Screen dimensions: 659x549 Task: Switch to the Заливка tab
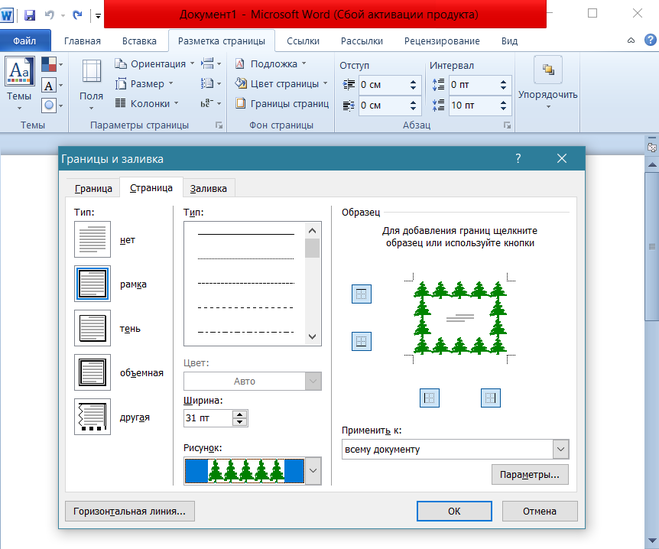[x=208, y=188]
